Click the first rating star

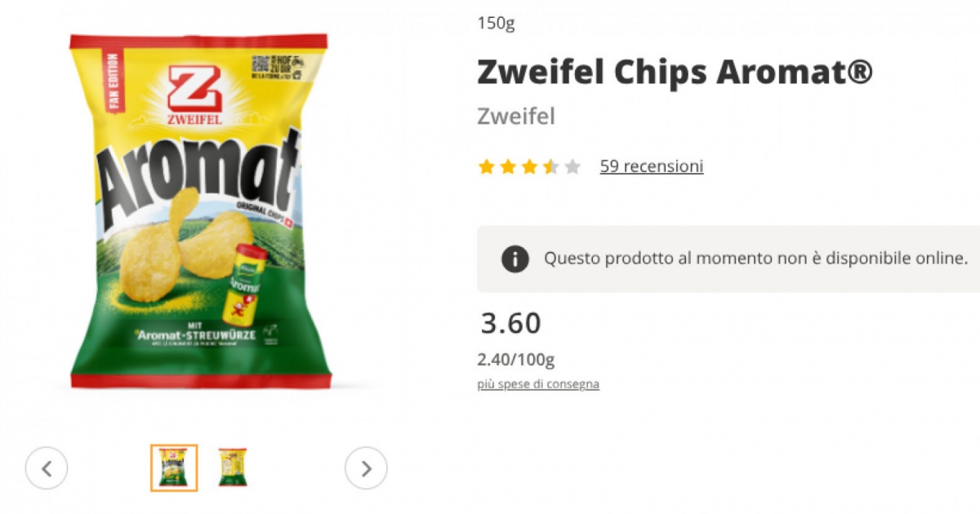pos(487,167)
